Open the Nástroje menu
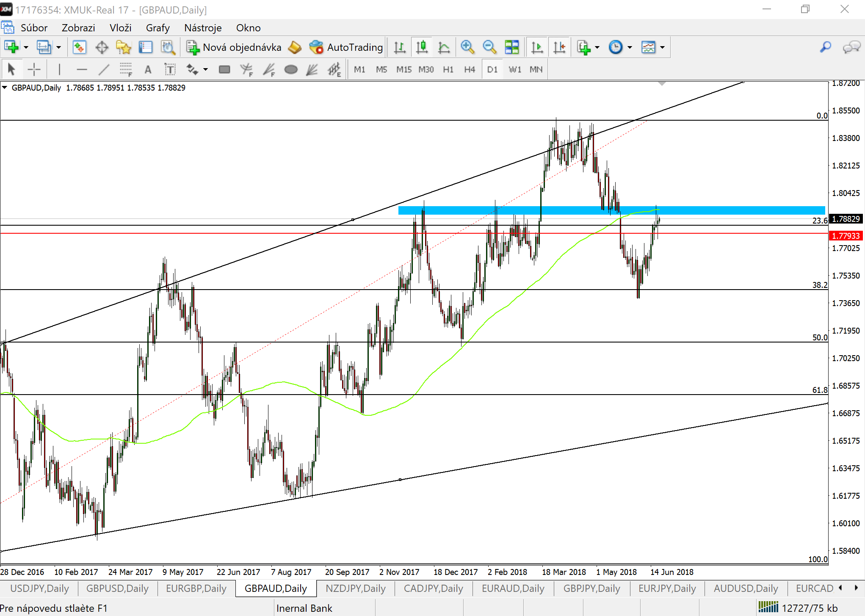 point(203,28)
